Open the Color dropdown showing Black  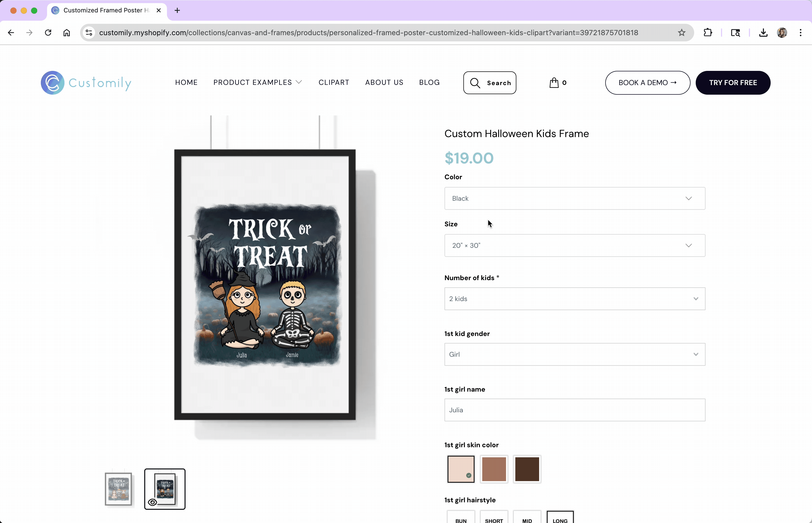pos(574,198)
